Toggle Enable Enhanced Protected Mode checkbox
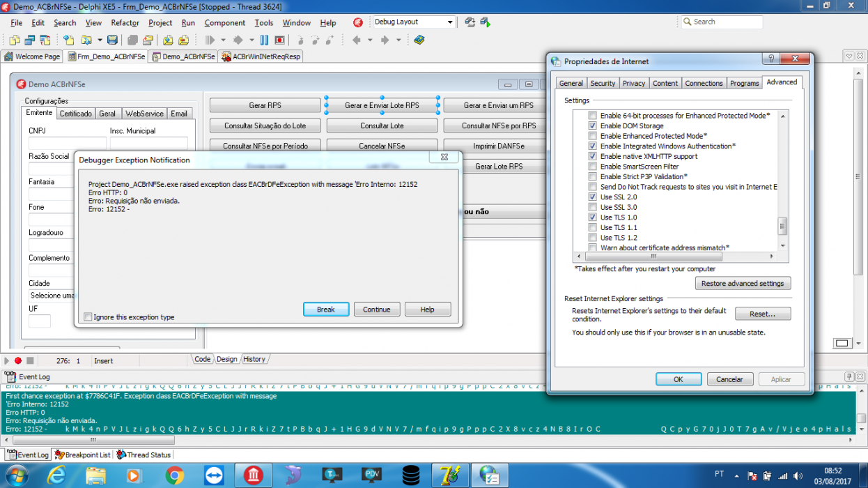Image resolution: width=868 pixels, height=488 pixels. point(593,136)
